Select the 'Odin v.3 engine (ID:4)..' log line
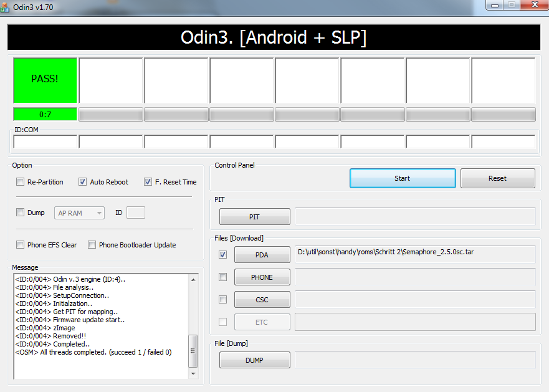 coord(70,279)
